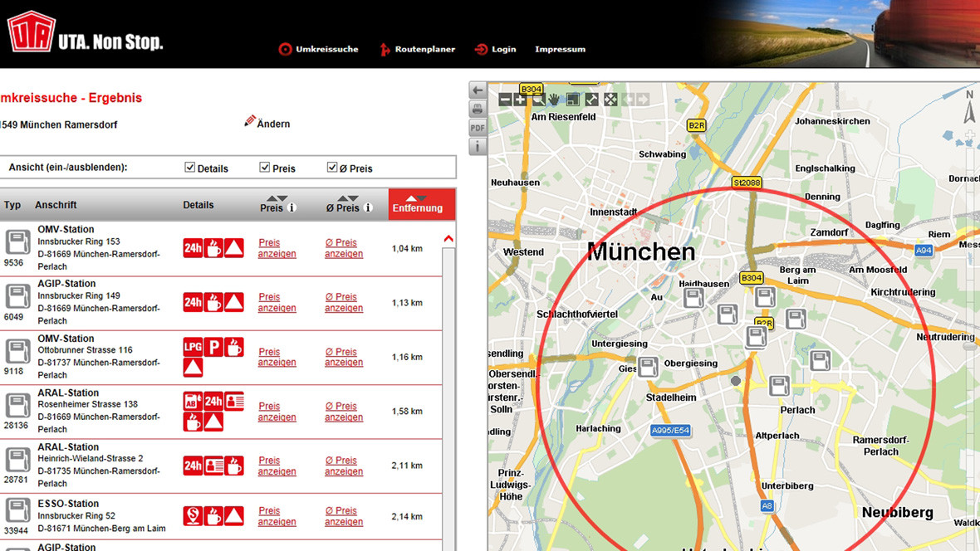The image size is (980, 551).
Task: Click the info icon next to Ø Preis header
Action: tap(368, 208)
